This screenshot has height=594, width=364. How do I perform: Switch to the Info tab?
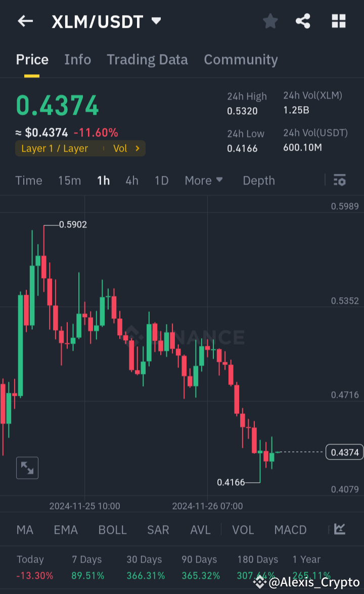pyautogui.click(x=77, y=60)
